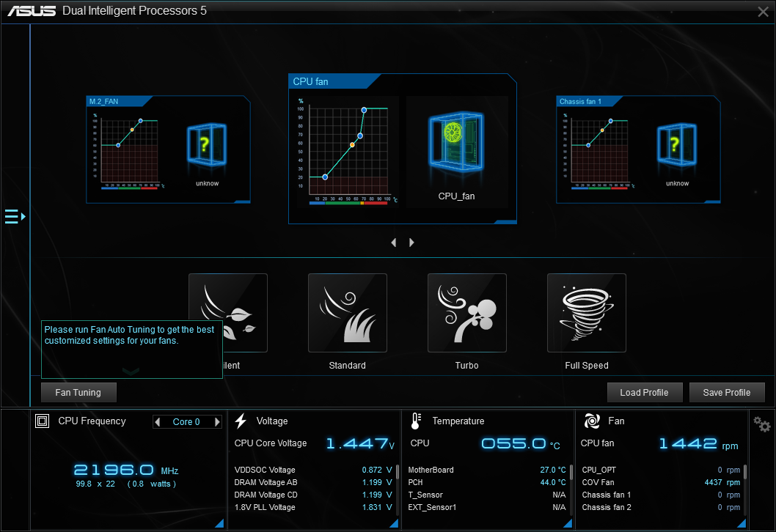The height and width of the screenshot is (532, 776).
Task: Click the Fan list scrollbar
Action: coord(745,472)
